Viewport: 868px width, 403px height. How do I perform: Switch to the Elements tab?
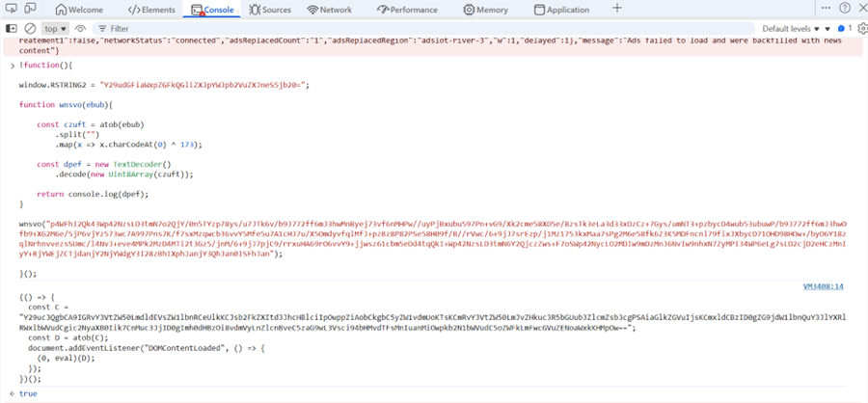pyautogui.click(x=151, y=10)
